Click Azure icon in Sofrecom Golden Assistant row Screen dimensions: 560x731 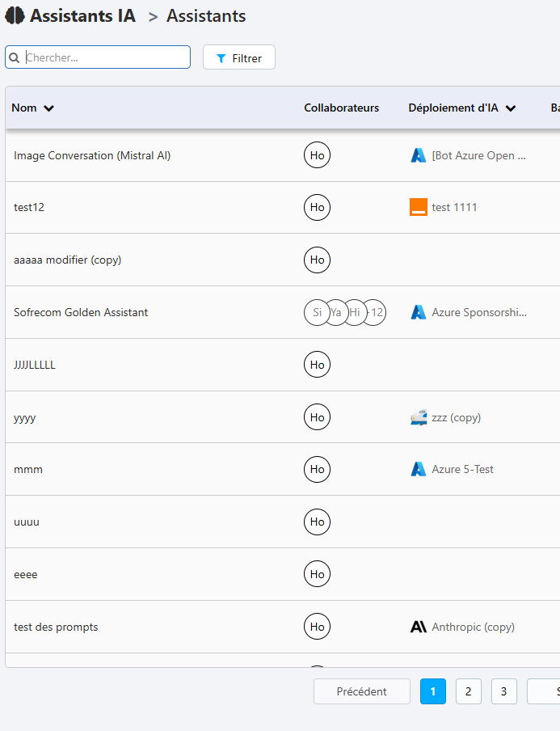coord(419,312)
